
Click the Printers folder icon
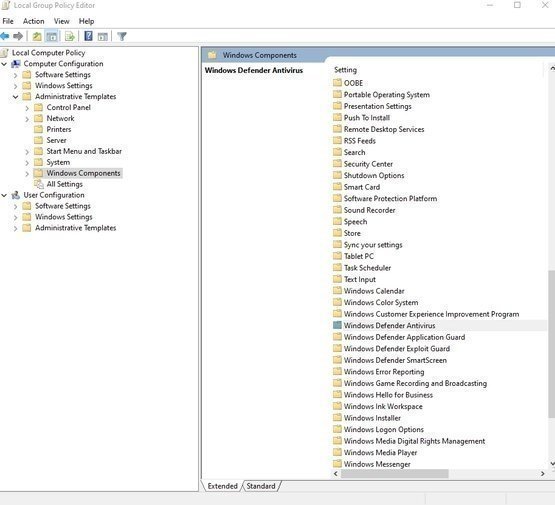pos(38,129)
